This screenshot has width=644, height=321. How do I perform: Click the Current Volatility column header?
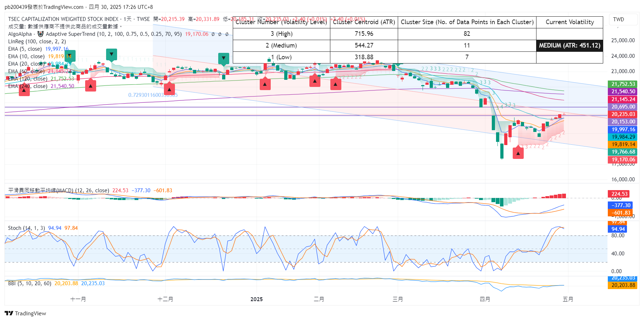point(569,22)
